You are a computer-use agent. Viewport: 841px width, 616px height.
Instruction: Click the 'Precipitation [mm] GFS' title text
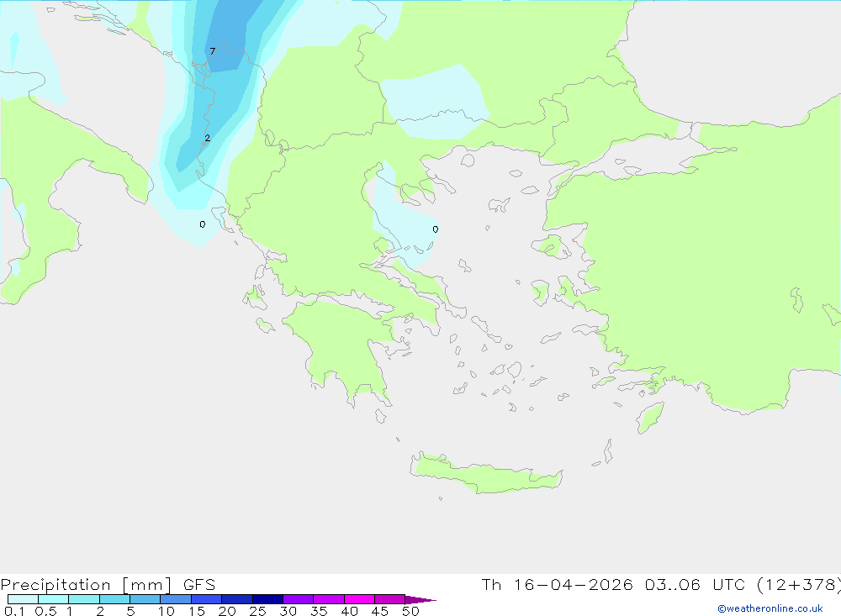coord(108,584)
